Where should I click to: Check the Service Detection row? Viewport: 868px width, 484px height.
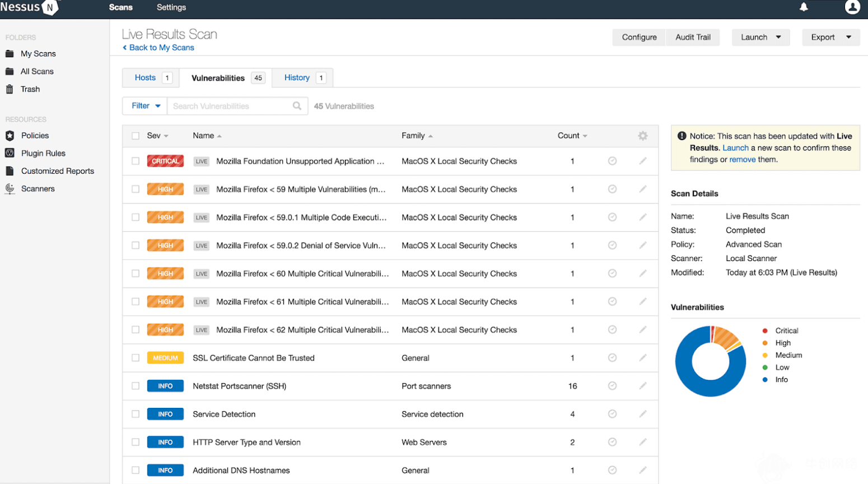click(x=136, y=414)
